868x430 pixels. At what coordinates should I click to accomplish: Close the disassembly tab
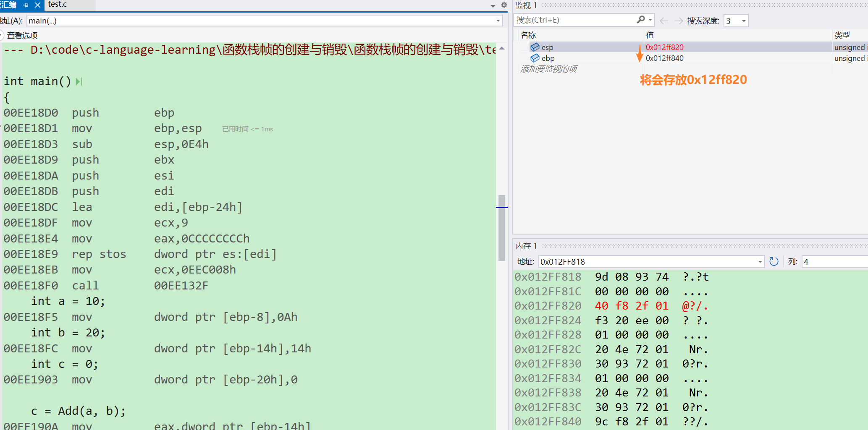[x=37, y=5]
